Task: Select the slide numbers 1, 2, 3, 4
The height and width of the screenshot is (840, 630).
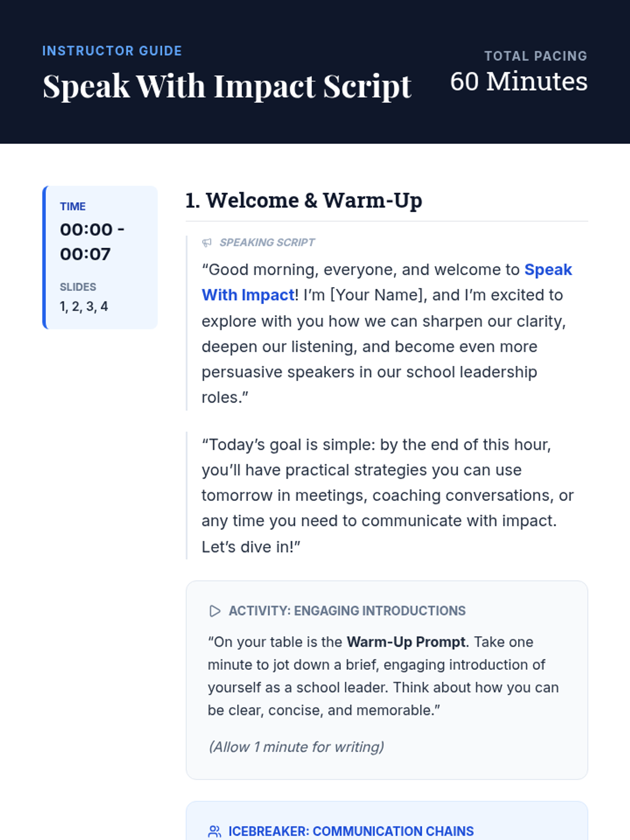Action: (x=84, y=307)
